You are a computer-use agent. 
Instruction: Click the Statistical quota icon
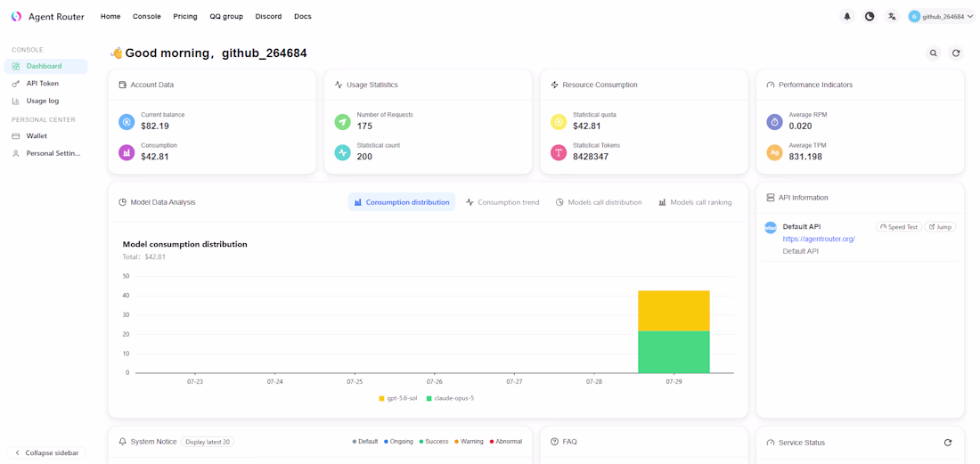click(x=559, y=122)
